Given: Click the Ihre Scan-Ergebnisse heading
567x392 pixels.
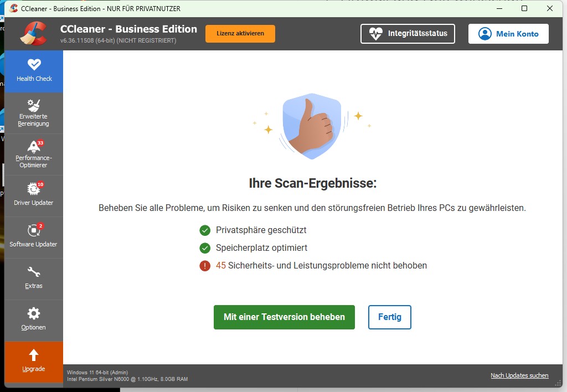Looking at the screenshot, I should [x=312, y=183].
